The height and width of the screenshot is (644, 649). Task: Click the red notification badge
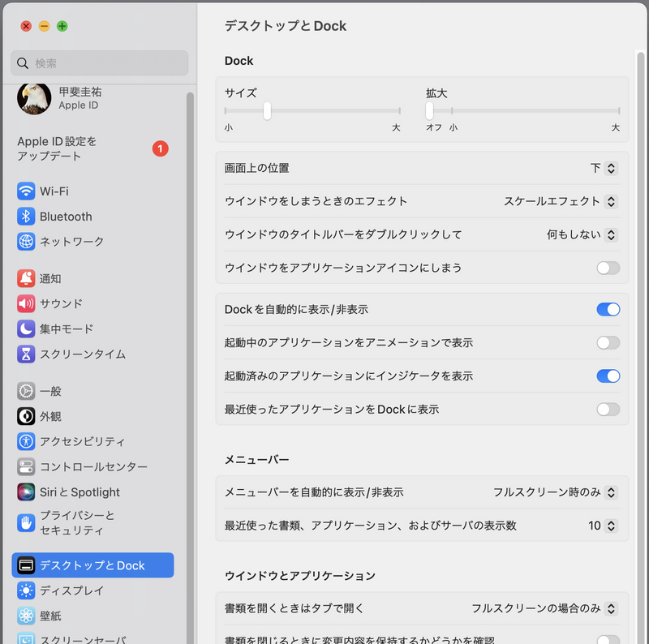[160, 148]
